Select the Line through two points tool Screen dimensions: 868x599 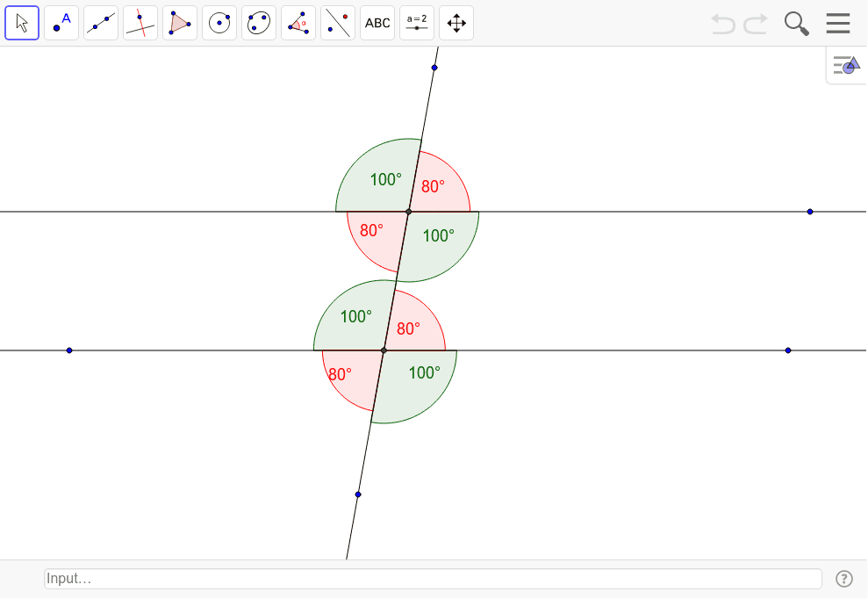(x=101, y=23)
